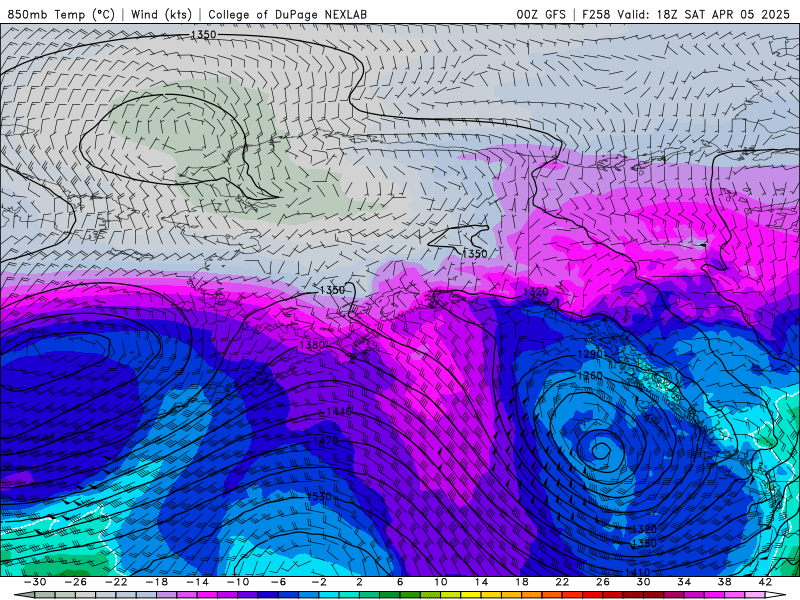Click the -26 colorbar label
Viewport: 800px width, 600px height.
tap(76, 582)
